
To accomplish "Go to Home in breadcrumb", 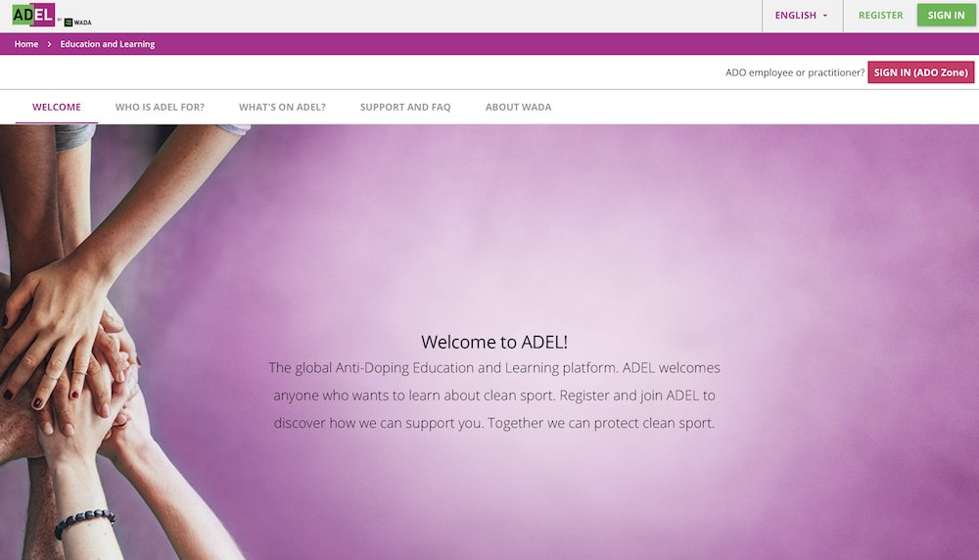I will pyautogui.click(x=26, y=44).
